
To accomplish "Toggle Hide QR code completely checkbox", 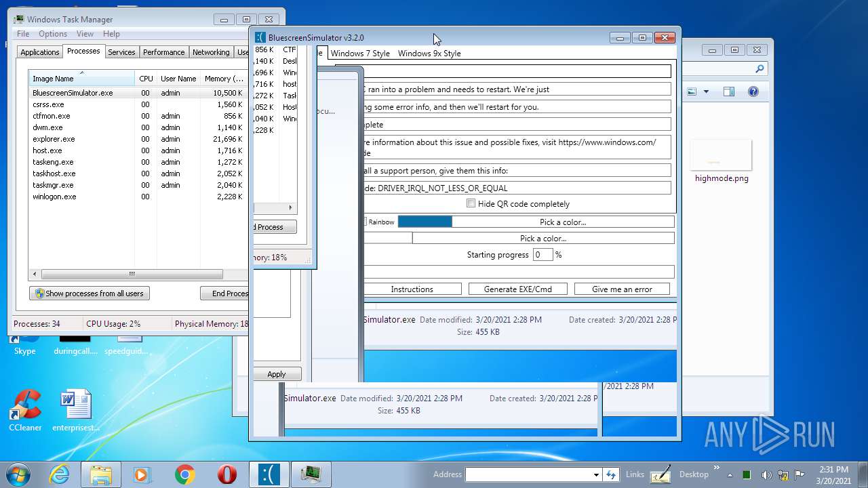I will coord(471,203).
